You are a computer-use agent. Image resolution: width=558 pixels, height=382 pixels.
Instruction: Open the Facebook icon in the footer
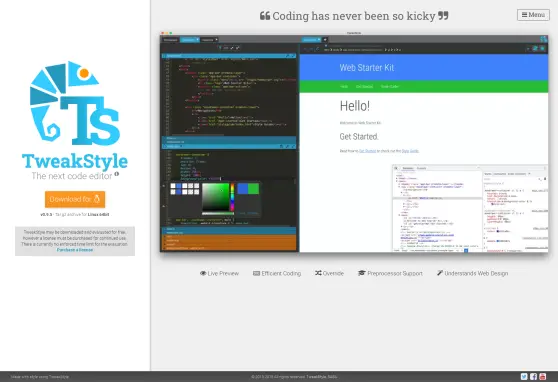tap(533, 376)
